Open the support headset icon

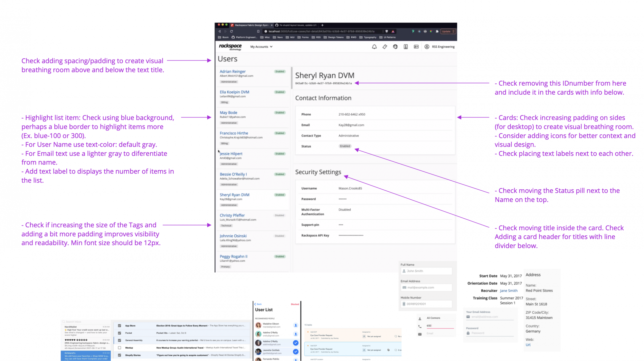(395, 47)
